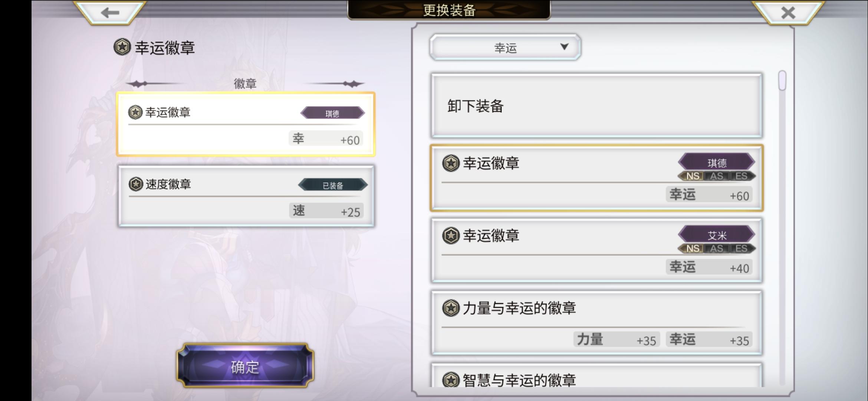Image resolution: width=868 pixels, height=401 pixels.
Task: Click the equipment list scrollbar handle
Action: click(782, 81)
